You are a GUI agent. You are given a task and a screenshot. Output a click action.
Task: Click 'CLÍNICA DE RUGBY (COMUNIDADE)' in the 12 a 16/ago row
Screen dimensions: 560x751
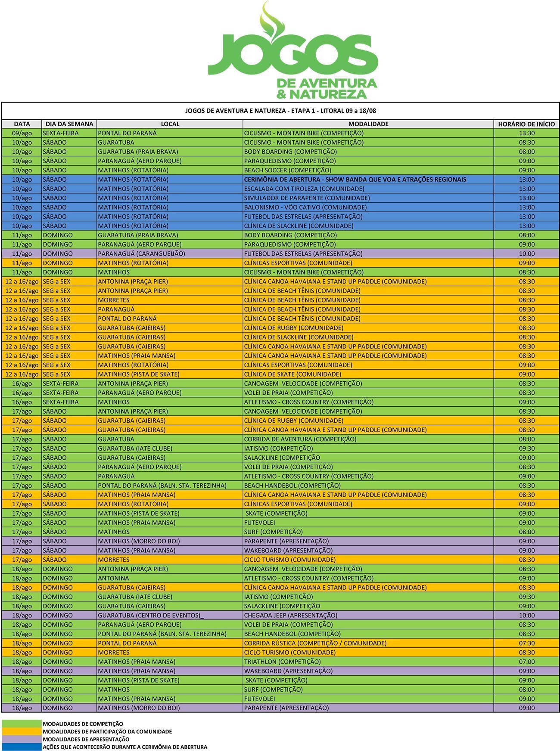(368, 328)
